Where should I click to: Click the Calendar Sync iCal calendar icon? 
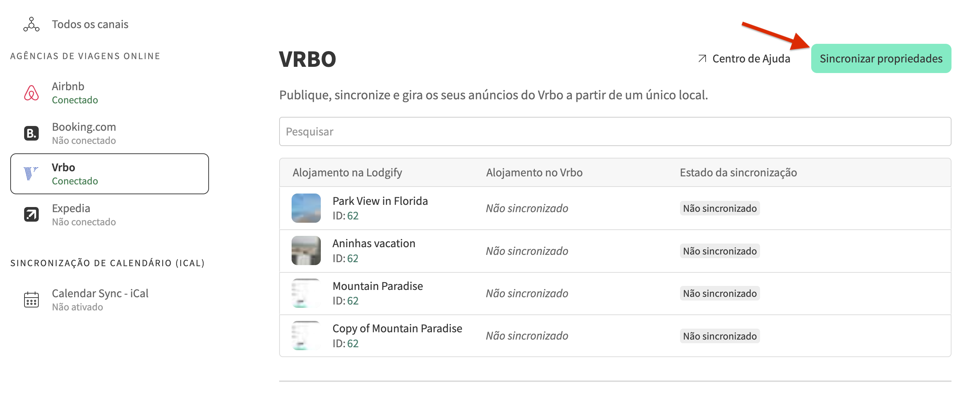point(31,299)
